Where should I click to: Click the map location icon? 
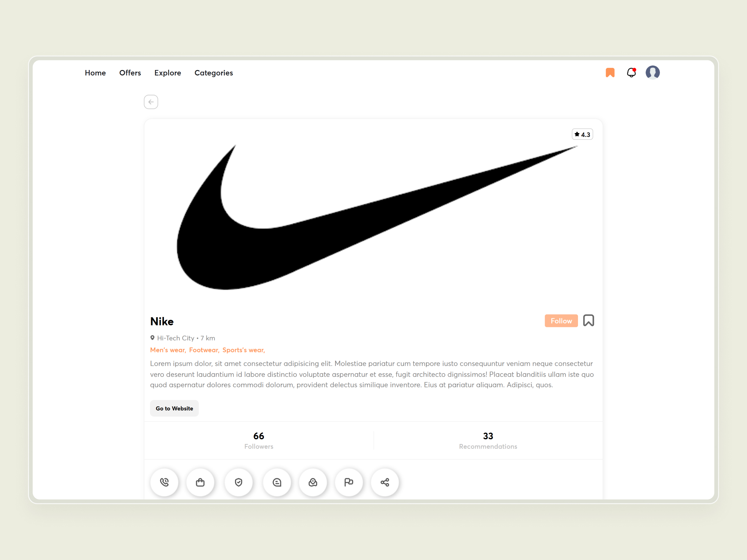[x=313, y=482]
